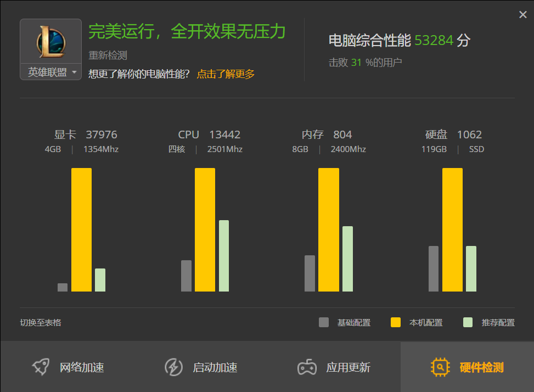Screen dimensions: 534x392
Task: Open the 英雄联盟 game selector dropdown
Action: pyautogui.click(x=50, y=72)
